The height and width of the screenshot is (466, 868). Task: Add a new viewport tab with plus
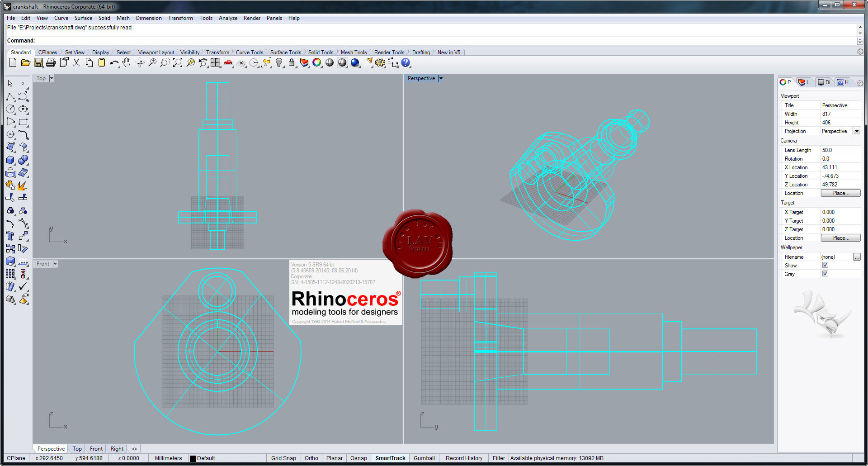(x=134, y=449)
